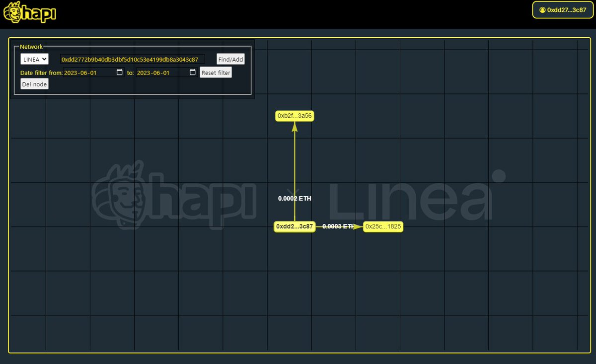Click the from date field 2023-06-01

94,73
